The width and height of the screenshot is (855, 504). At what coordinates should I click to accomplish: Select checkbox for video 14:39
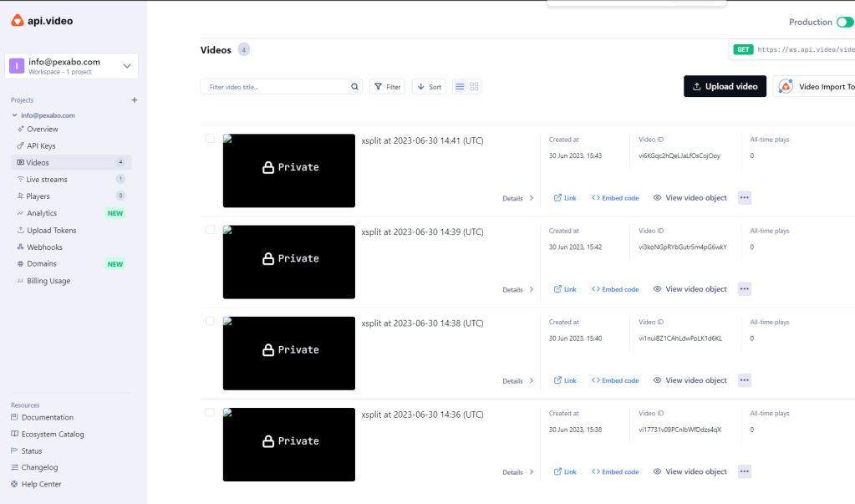point(210,230)
